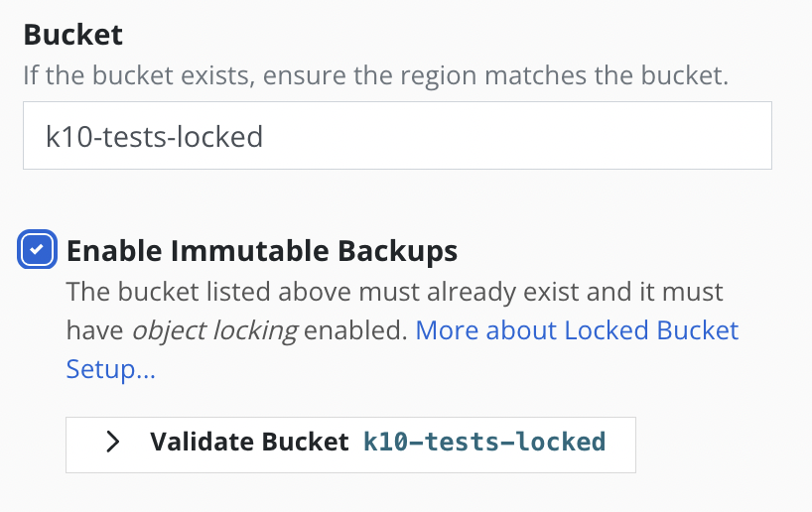Focus the Bucket name input field
The image size is (812, 512).
point(397,136)
